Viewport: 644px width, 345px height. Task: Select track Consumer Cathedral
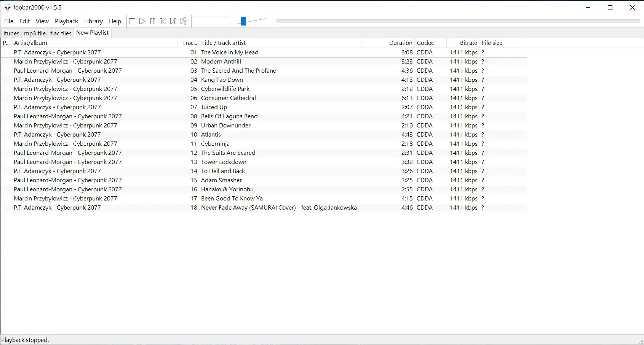264,98
